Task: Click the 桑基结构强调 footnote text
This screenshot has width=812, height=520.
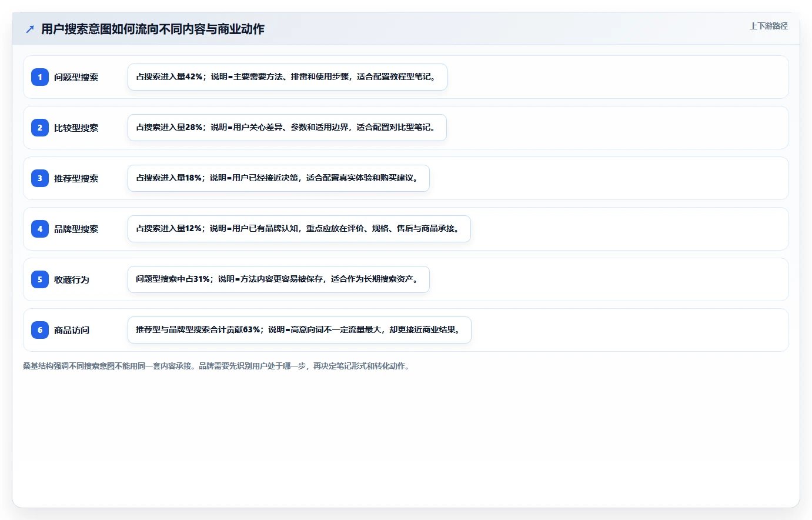Action: [x=216, y=366]
